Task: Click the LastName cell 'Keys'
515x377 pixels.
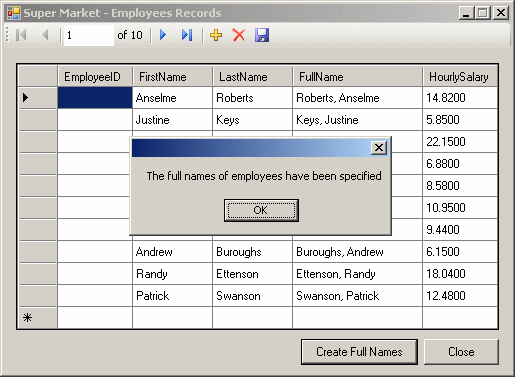Action: 252,120
